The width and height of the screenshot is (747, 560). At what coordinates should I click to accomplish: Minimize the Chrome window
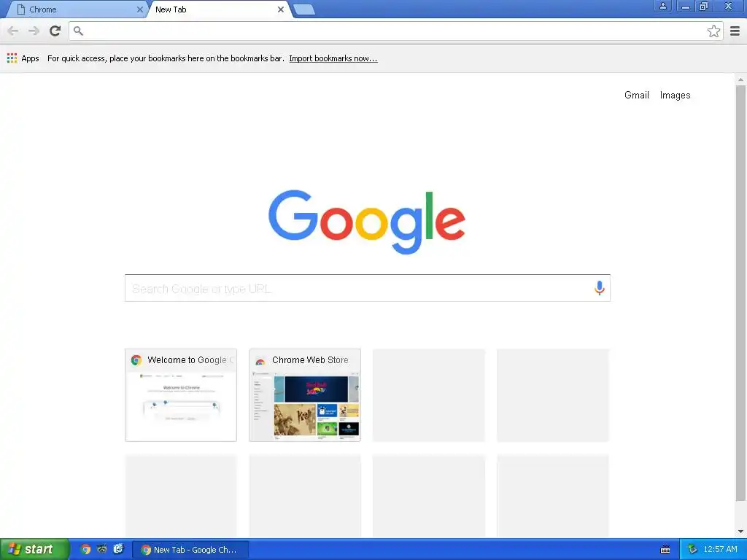pyautogui.click(x=685, y=6)
